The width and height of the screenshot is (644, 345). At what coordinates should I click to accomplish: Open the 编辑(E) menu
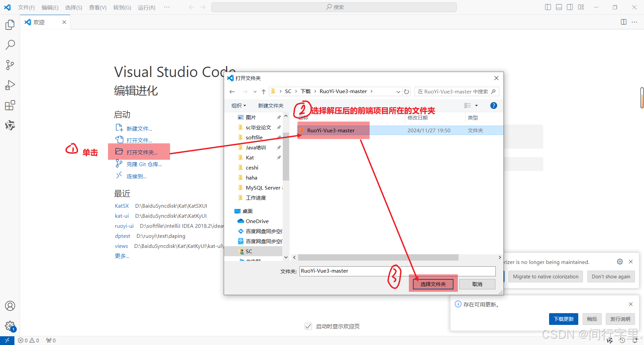point(50,7)
